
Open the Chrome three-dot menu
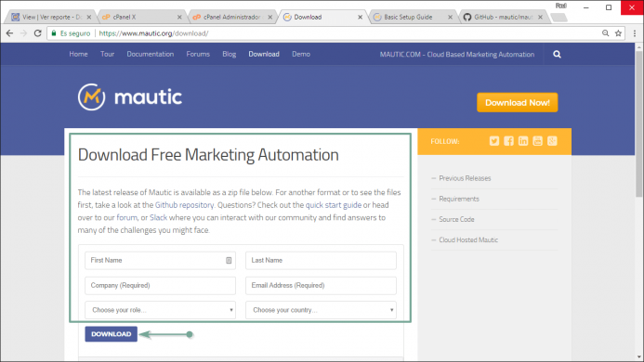click(x=635, y=33)
